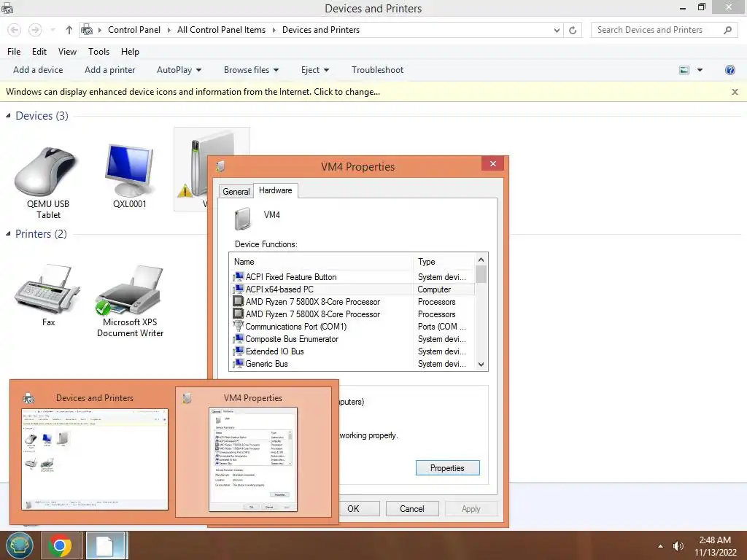Click the Back navigation arrow
This screenshot has width=747, height=560.
15,30
